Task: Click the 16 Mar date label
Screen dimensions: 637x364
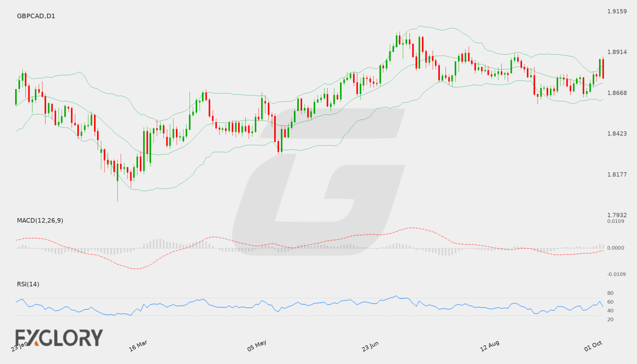Action: pos(138,346)
